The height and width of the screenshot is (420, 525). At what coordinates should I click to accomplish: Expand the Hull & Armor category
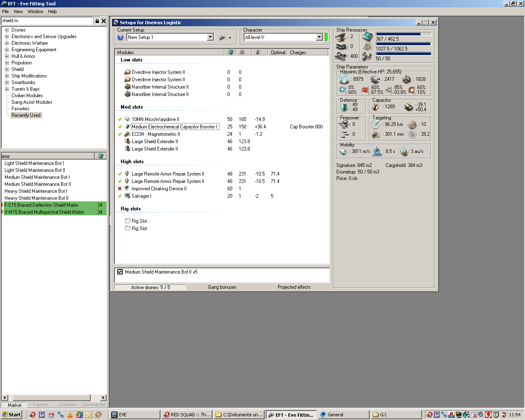7,56
